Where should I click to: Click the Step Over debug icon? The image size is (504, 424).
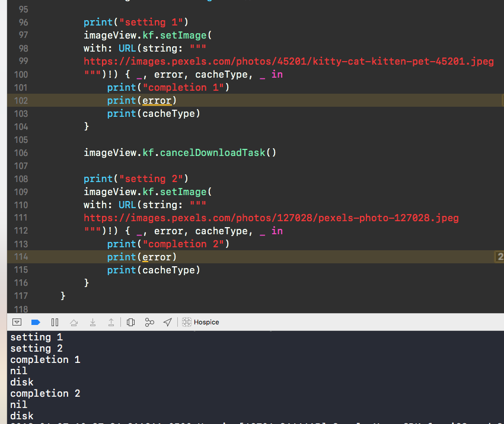click(x=74, y=323)
